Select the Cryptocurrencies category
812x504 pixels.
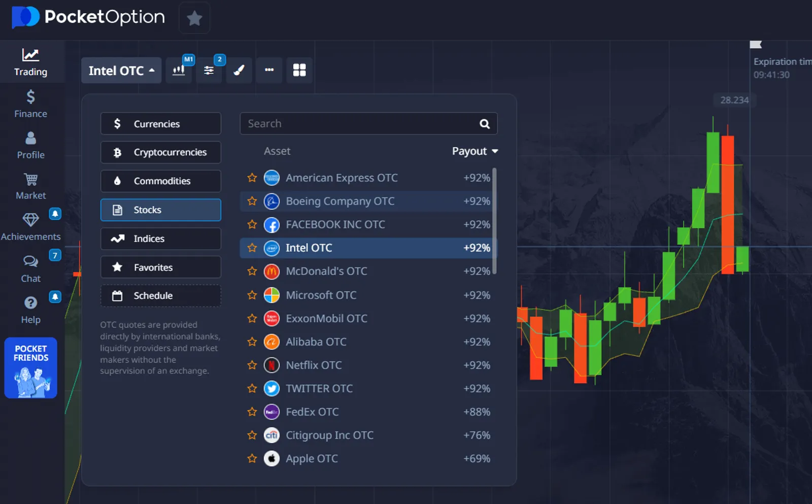point(160,152)
